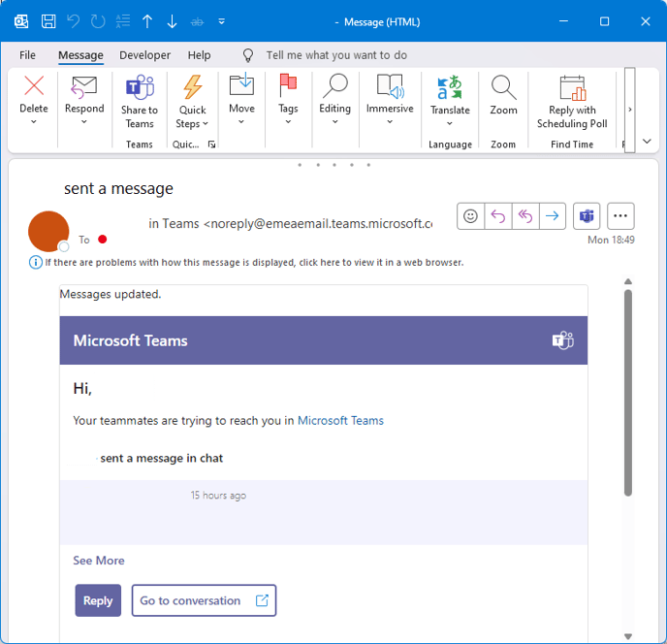Viewport: 667px width, 644px height.
Task: Click the purple Reply button
Action: [98, 600]
